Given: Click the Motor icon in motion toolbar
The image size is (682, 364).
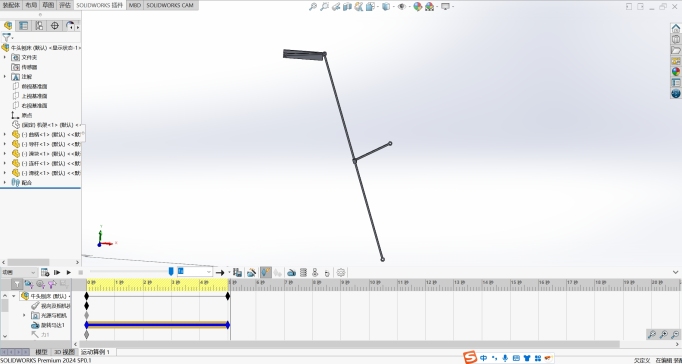Looking at the screenshot, I should pos(292,273).
